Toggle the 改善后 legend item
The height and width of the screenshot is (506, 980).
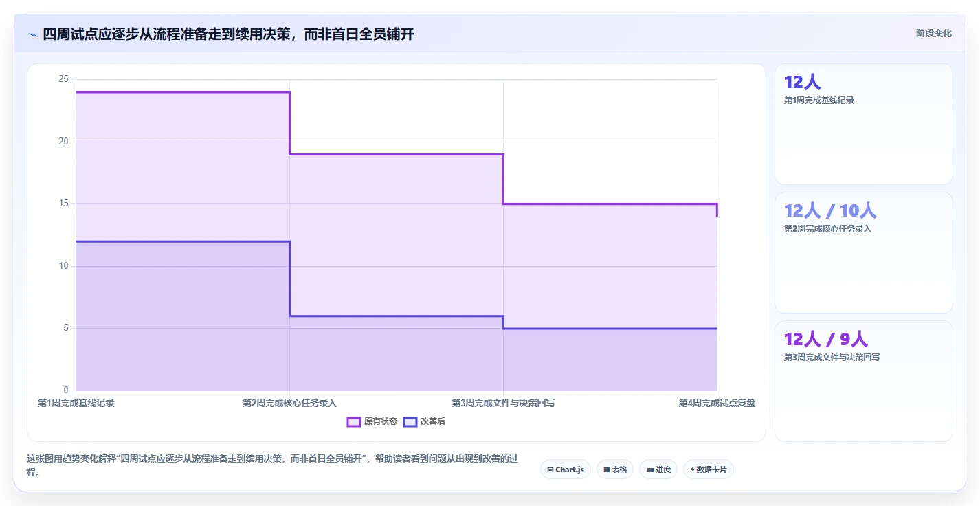(x=424, y=421)
